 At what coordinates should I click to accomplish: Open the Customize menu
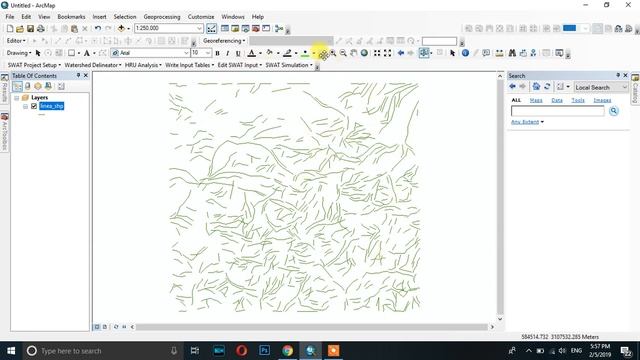point(201,17)
